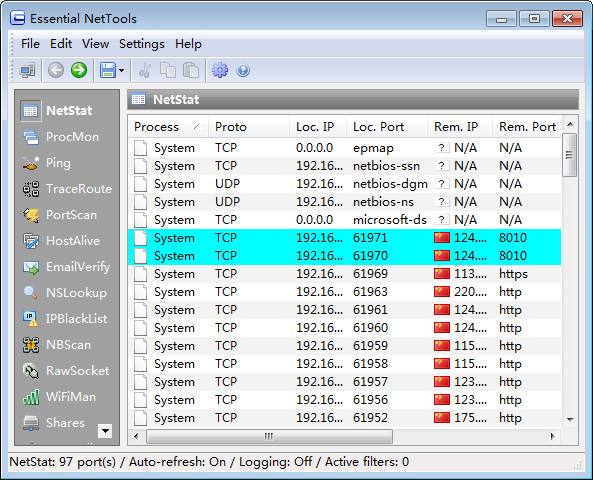
Task: Click http remote port in row 61956
Action: (x=510, y=400)
